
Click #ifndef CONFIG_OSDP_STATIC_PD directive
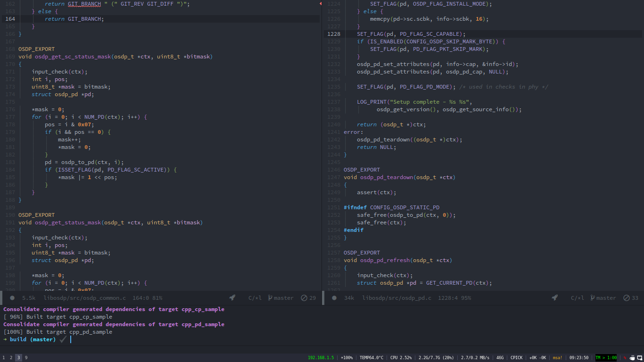tap(391, 207)
